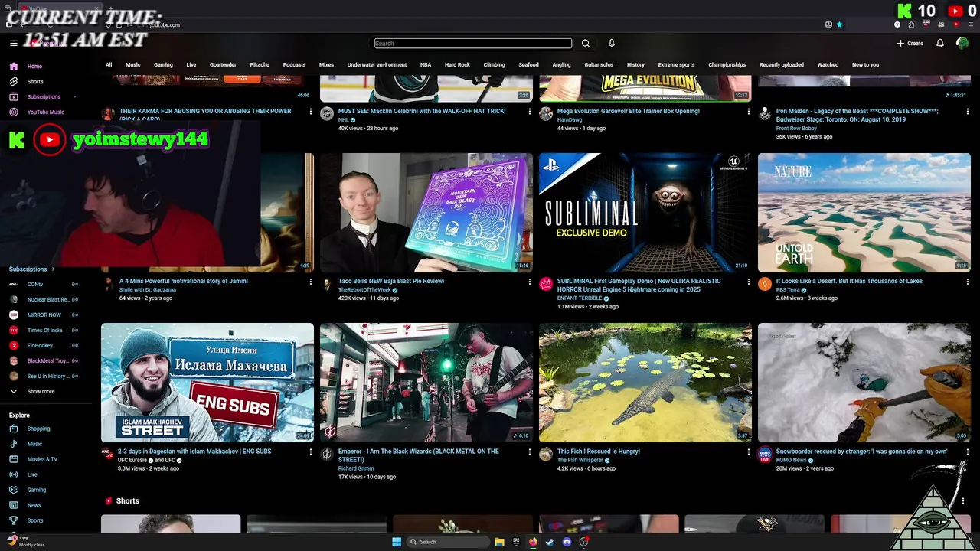Image resolution: width=980 pixels, height=551 pixels.
Task: Open more options for Taco Bell video
Action: pos(530,282)
